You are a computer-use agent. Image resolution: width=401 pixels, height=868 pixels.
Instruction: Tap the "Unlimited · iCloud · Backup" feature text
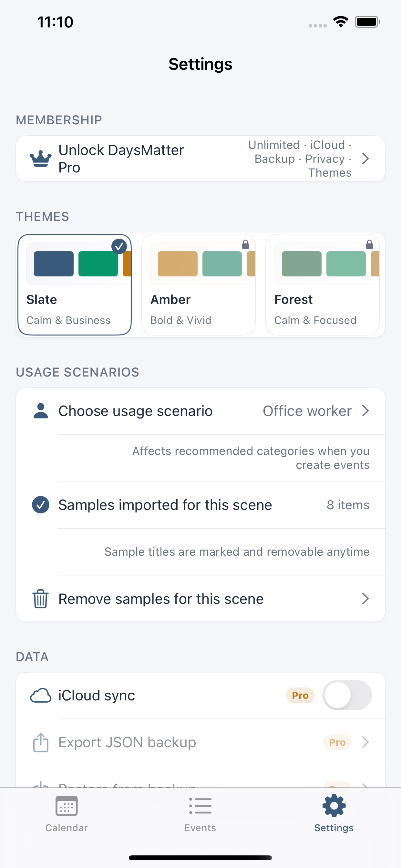coord(300,158)
